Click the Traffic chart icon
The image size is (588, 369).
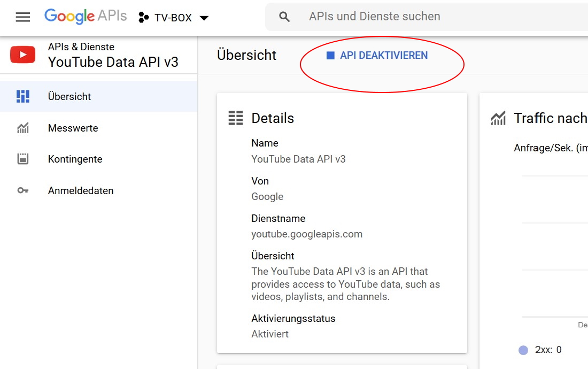[498, 118]
